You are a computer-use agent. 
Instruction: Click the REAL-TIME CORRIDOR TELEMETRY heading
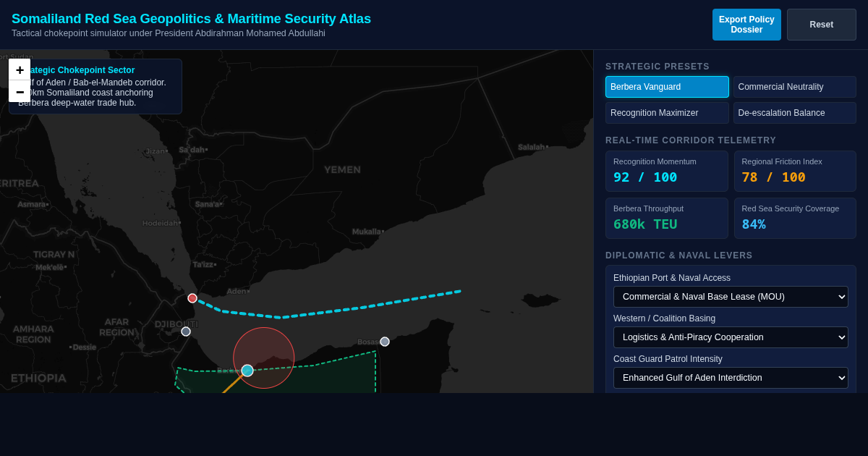(x=691, y=140)
